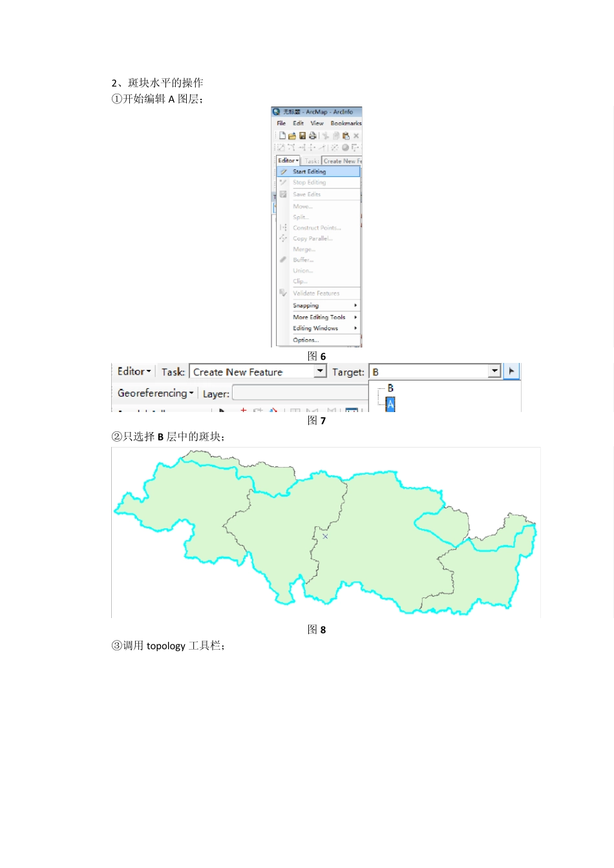Click the icon beside Construct Points
This screenshot has width=614, height=868.
click(x=283, y=227)
